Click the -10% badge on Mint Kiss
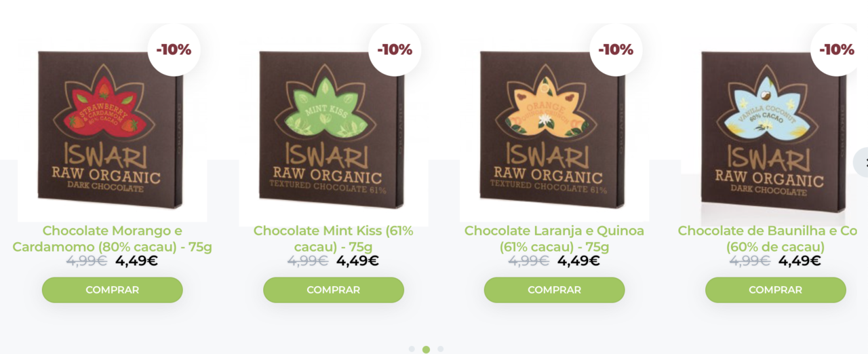This screenshot has height=354, width=868. click(x=395, y=50)
